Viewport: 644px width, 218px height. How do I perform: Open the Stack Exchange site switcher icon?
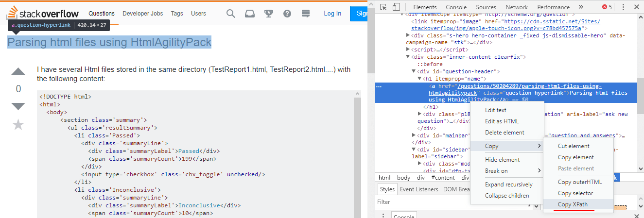click(x=306, y=14)
